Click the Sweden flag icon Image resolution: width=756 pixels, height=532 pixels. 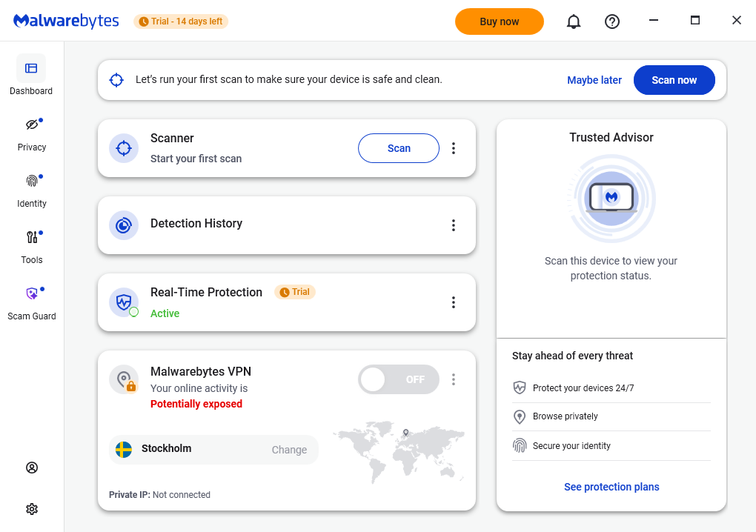coord(124,449)
